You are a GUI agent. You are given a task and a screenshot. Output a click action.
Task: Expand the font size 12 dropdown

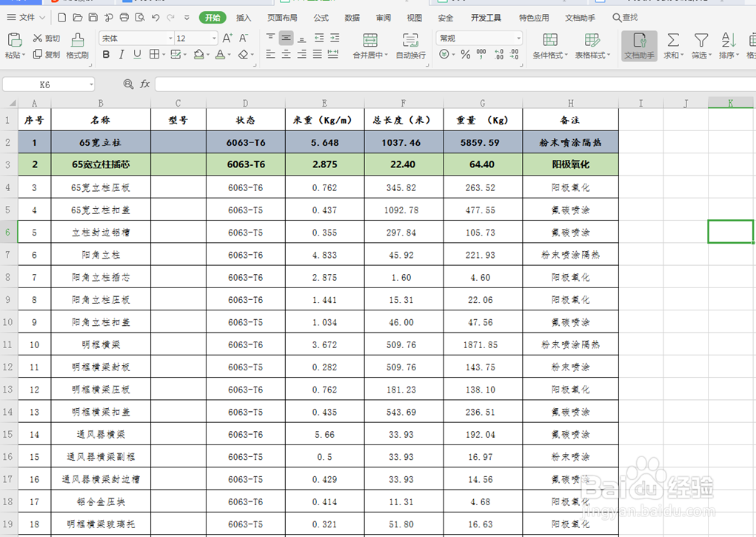pos(214,38)
